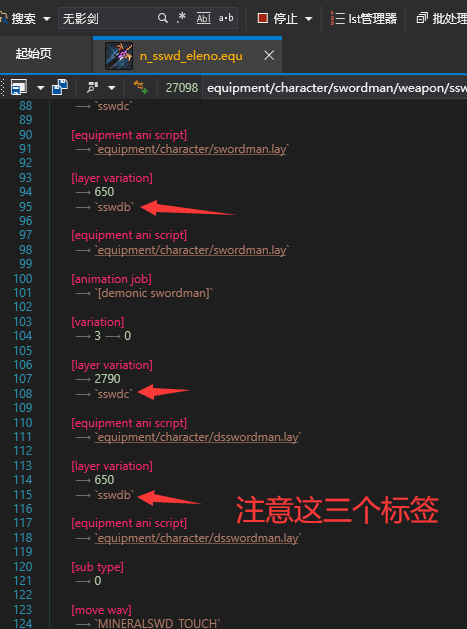
Task: Close the n_sswd_eleno.equ tab
Action: coord(269,55)
